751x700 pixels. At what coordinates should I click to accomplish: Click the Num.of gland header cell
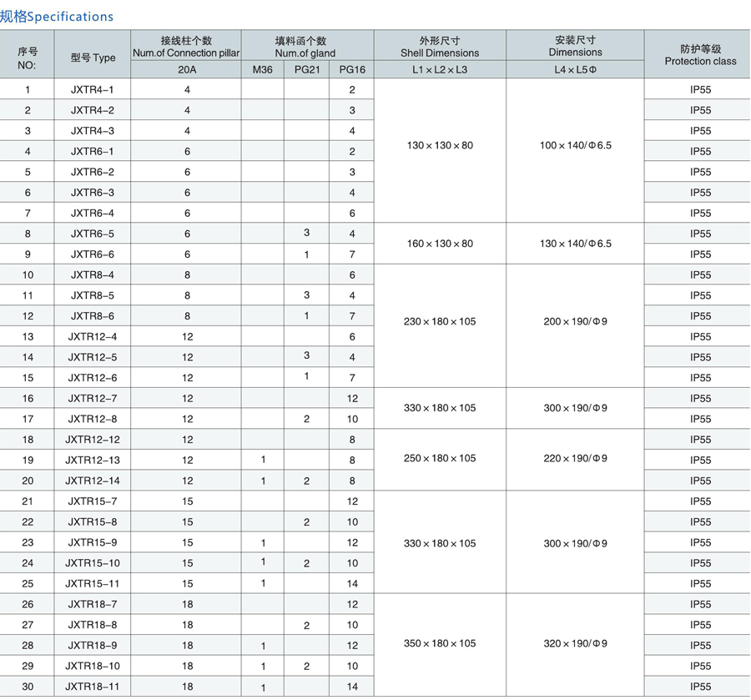click(306, 47)
